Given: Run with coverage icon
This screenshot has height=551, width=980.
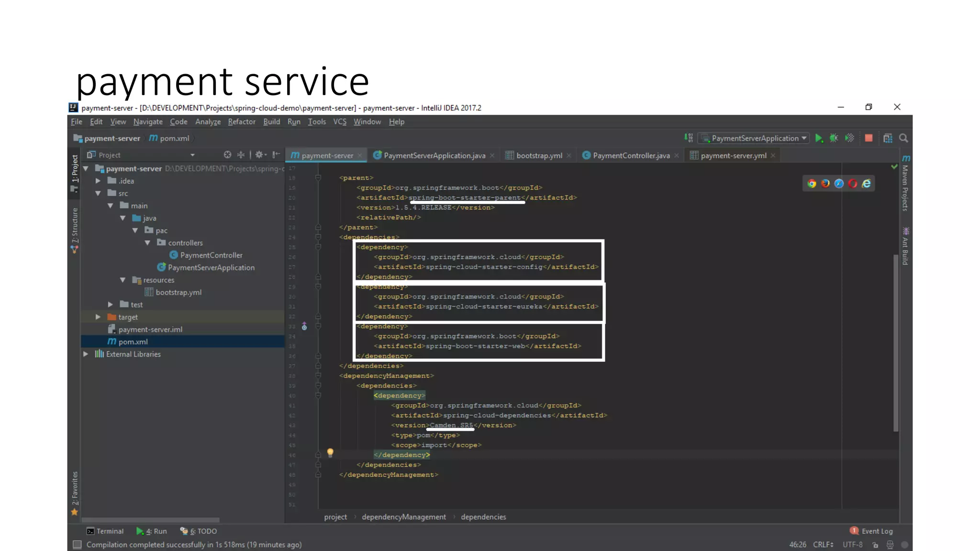Looking at the screenshot, I should click(849, 138).
